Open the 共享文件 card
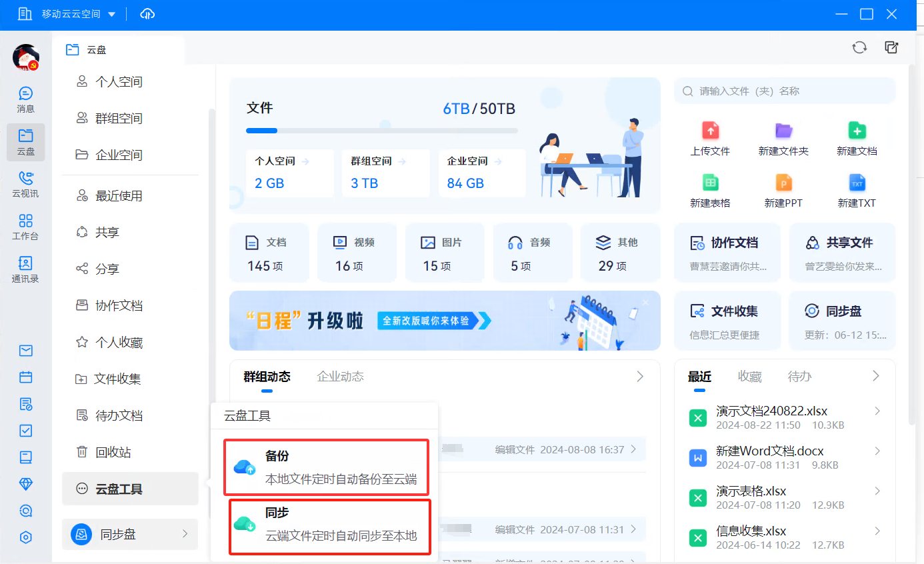This screenshot has height=564, width=924. [x=842, y=253]
